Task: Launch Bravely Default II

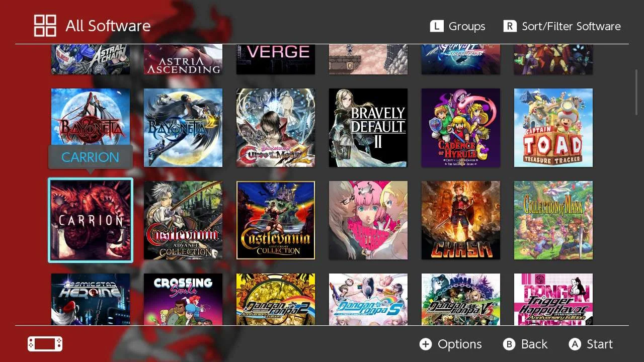Action: tap(368, 128)
